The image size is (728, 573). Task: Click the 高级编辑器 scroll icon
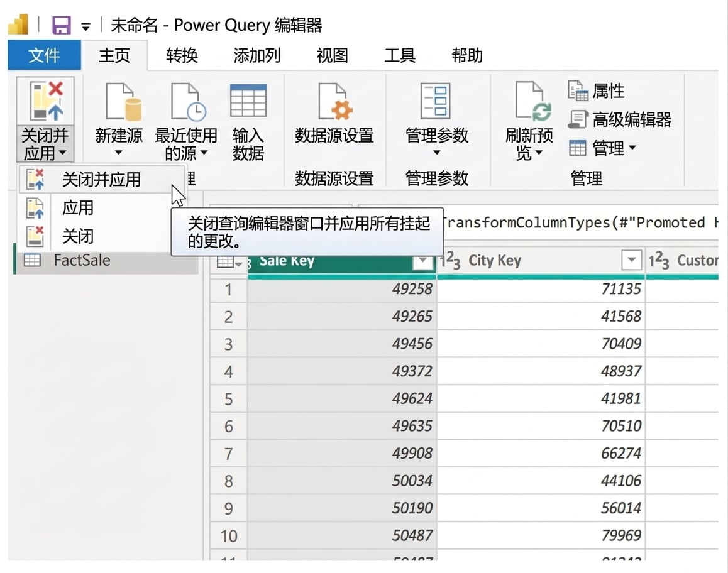578,119
